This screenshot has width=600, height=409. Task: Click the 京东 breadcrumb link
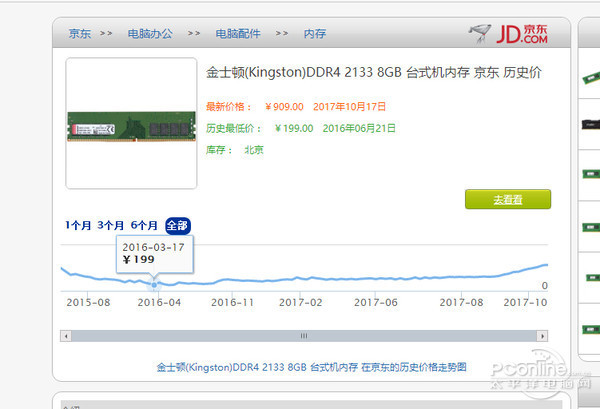[79, 34]
